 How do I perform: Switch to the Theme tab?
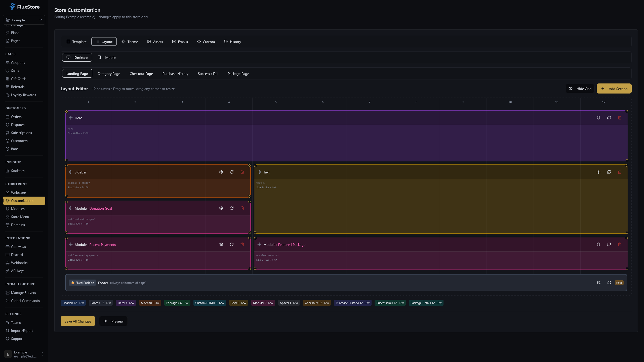(130, 41)
